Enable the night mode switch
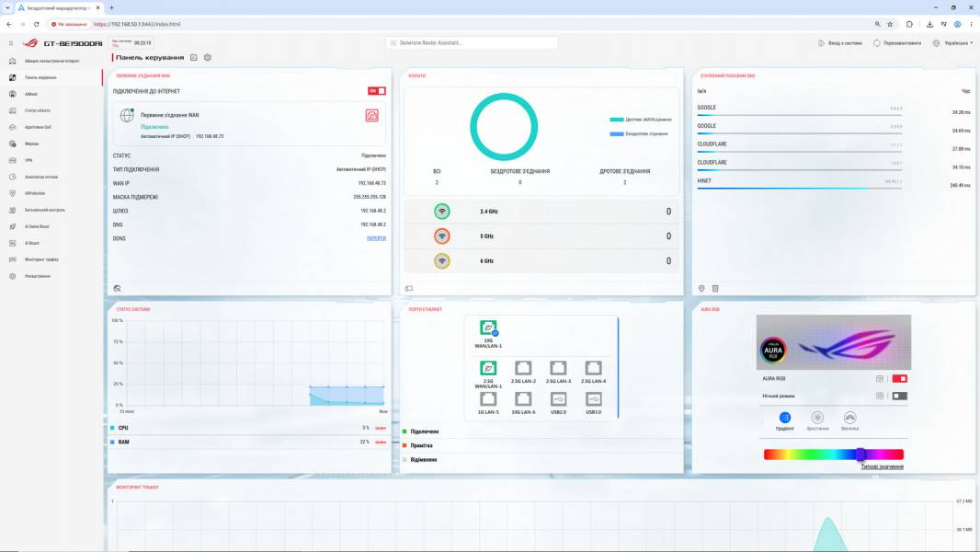The height and width of the screenshot is (552, 980). 899,396
